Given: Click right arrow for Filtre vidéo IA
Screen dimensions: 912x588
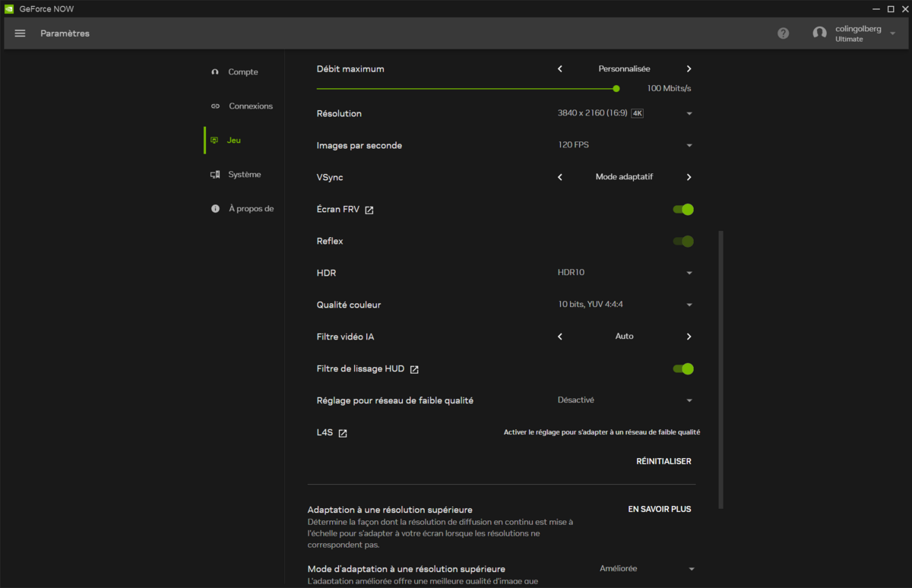Looking at the screenshot, I should pos(689,337).
